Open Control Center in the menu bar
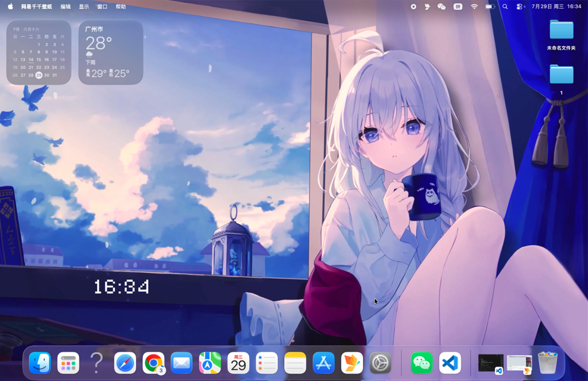Image resolution: width=588 pixels, height=381 pixels. [519, 6]
